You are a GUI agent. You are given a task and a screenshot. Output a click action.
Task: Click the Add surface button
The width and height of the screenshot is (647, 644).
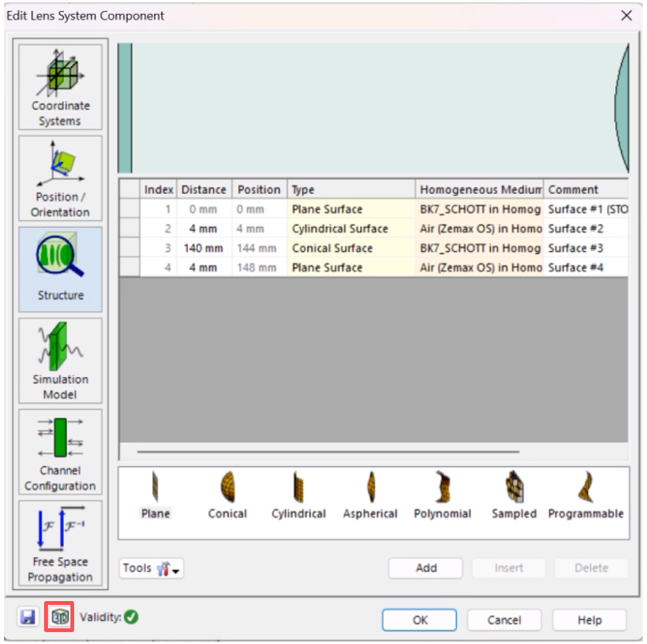coord(426,568)
